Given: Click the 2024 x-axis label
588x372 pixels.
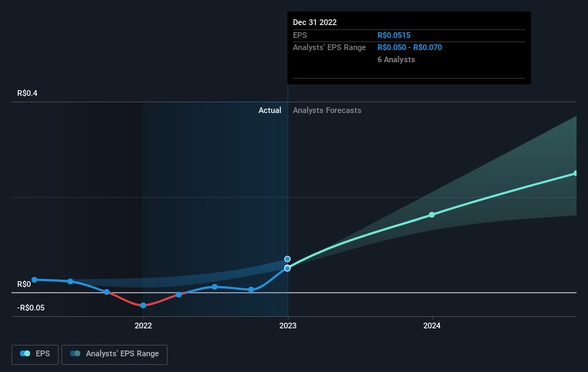Looking at the screenshot, I should pyautogui.click(x=432, y=325).
